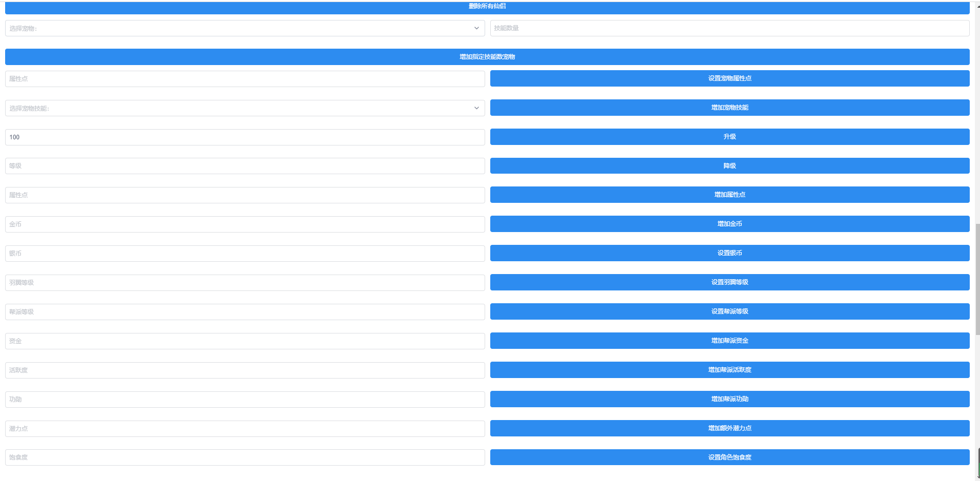Click the 设置角色饱食度 button
Viewport: 980px width, 481px height.
point(729,457)
